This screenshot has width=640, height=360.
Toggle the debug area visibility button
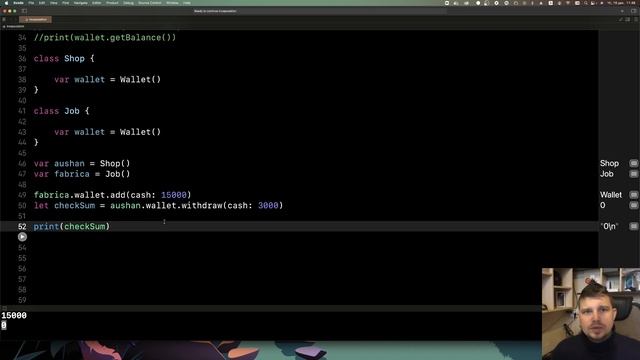[x=4, y=308]
